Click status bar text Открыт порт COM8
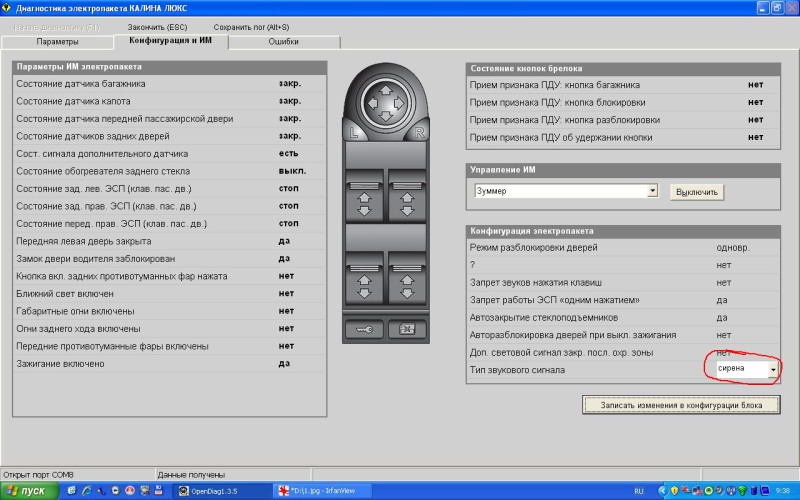 tap(38, 475)
